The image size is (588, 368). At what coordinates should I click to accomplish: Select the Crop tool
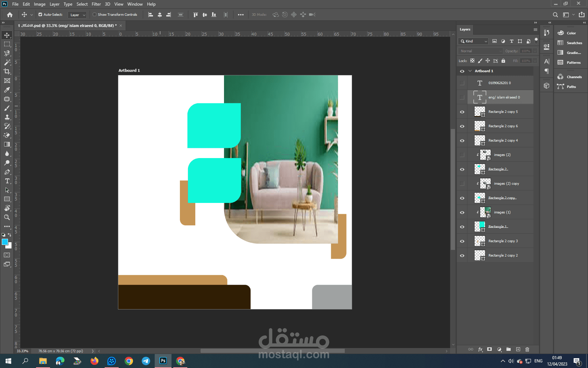(x=7, y=71)
